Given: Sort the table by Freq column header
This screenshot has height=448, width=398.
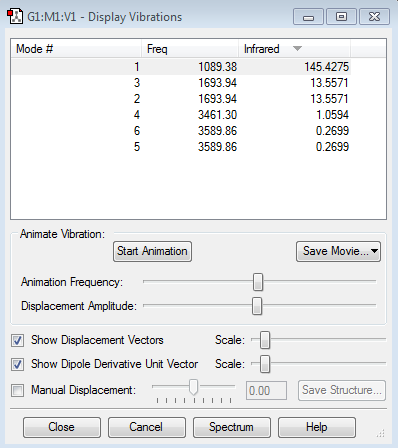Looking at the screenshot, I should pos(190,49).
